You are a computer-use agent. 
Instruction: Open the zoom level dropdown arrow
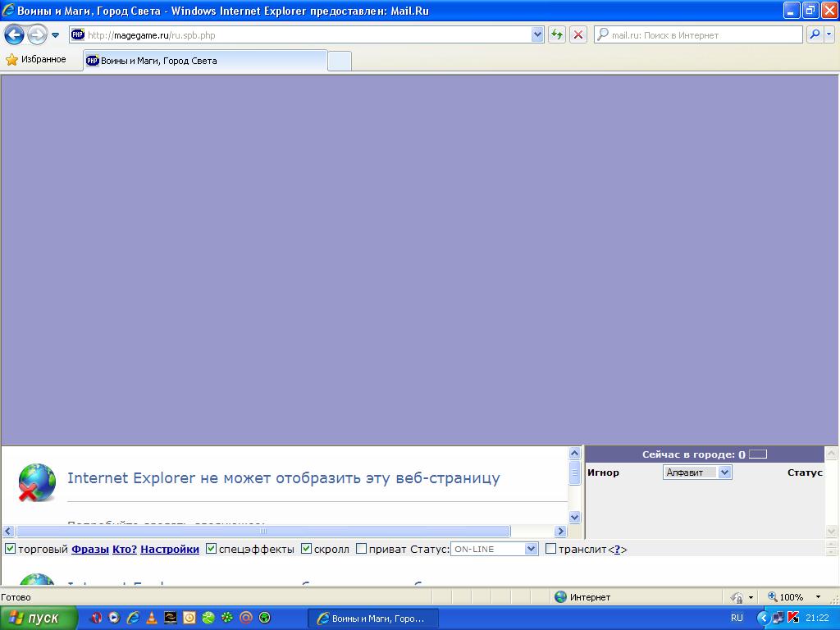tap(818, 597)
